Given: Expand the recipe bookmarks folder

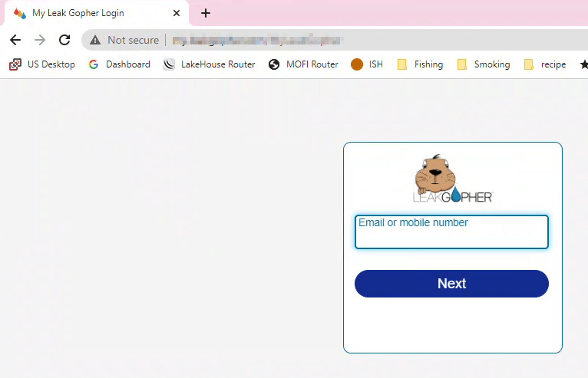Looking at the screenshot, I should tap(545, 64).
